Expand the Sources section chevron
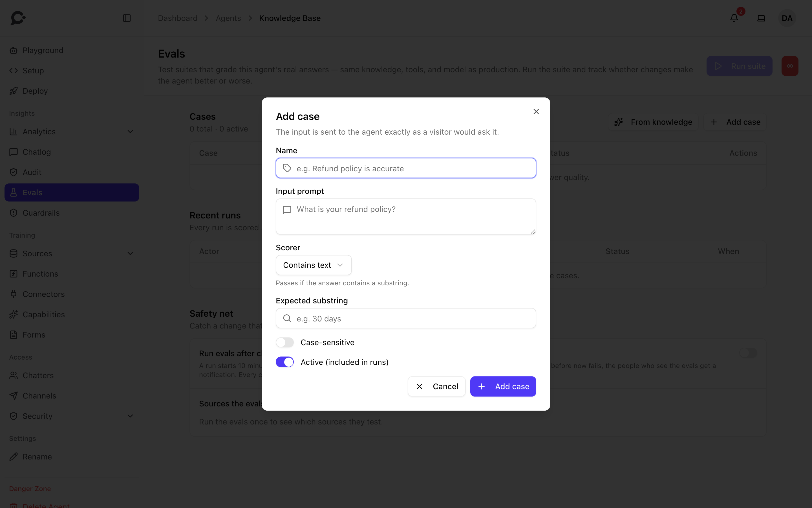This screenshot has height=508, width=812. tap(130, 254)
